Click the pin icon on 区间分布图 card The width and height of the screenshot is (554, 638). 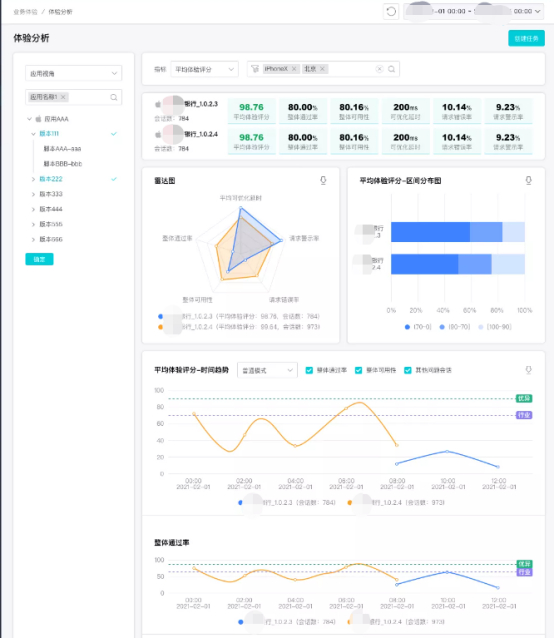pyautogui.click(x=528, y=180)
